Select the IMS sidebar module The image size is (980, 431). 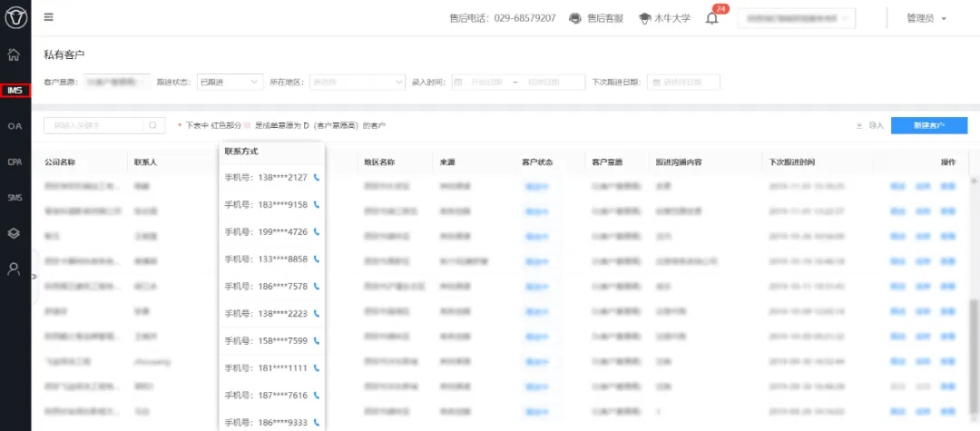tap(15, 91)
